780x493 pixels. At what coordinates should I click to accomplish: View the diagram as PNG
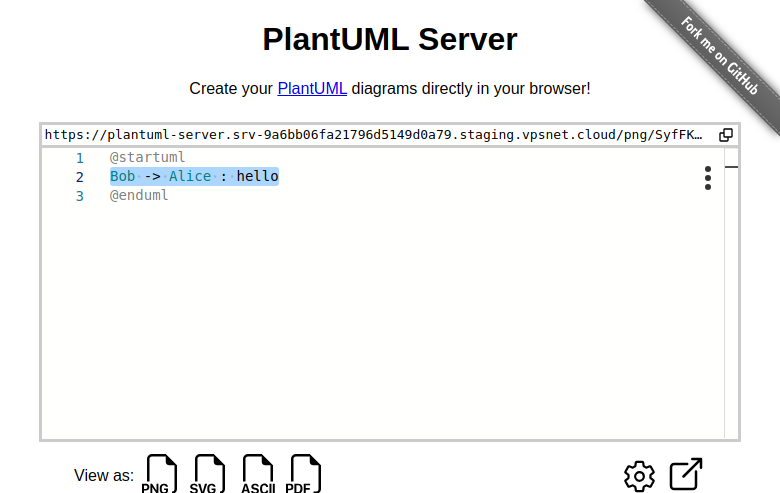pyautogui.click(x=161, y=474)
